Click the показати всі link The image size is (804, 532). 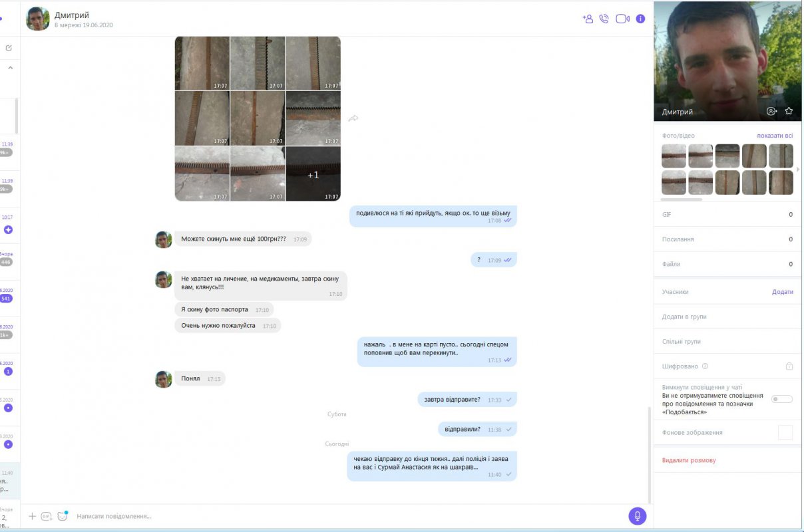[775, 136]
